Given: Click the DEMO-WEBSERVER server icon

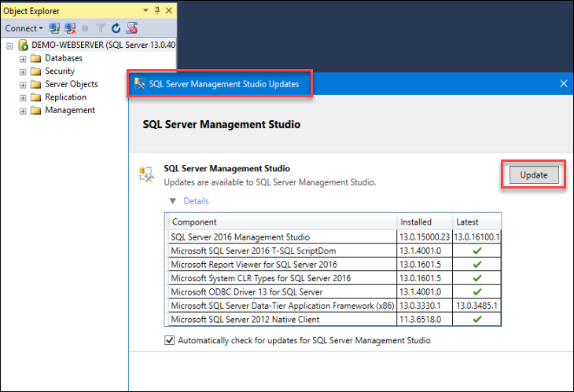Looking at the screenshot, I should 23,45.
